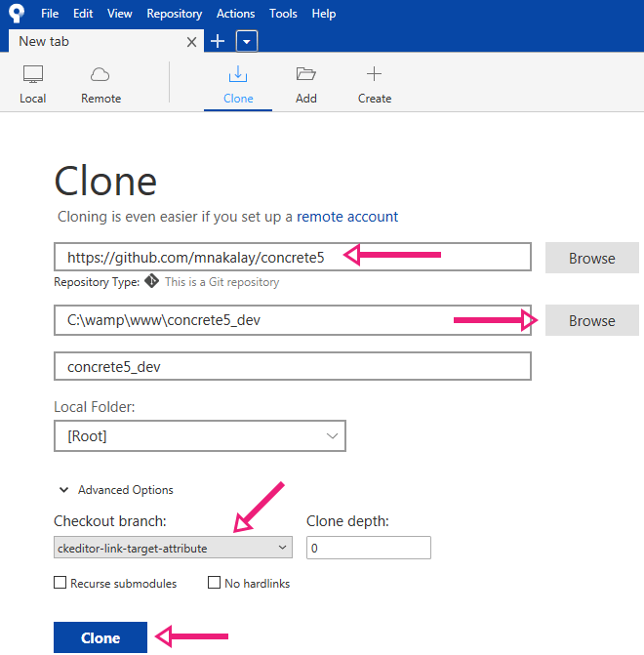Screen dimensions: 644x655
Task: Click the source URL input field
Action: point(293,257)
